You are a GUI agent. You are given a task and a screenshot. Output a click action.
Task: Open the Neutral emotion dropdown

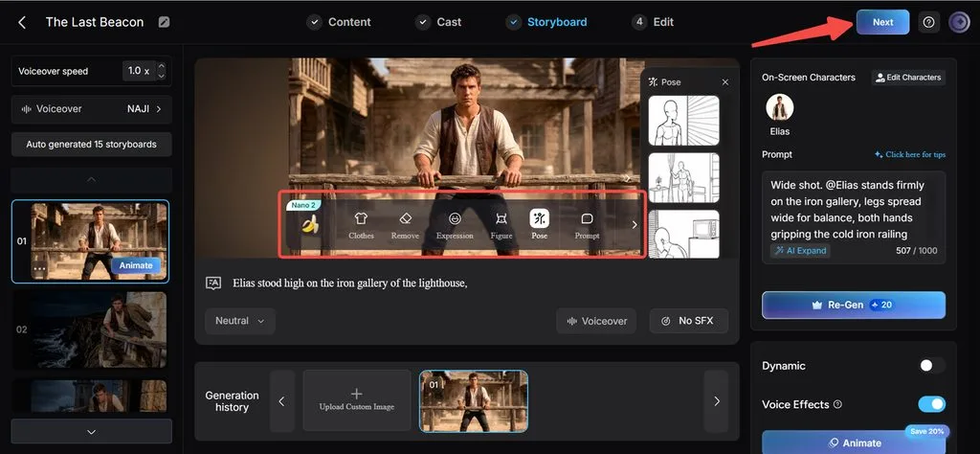pyautogui.click(x=240, y=321)
